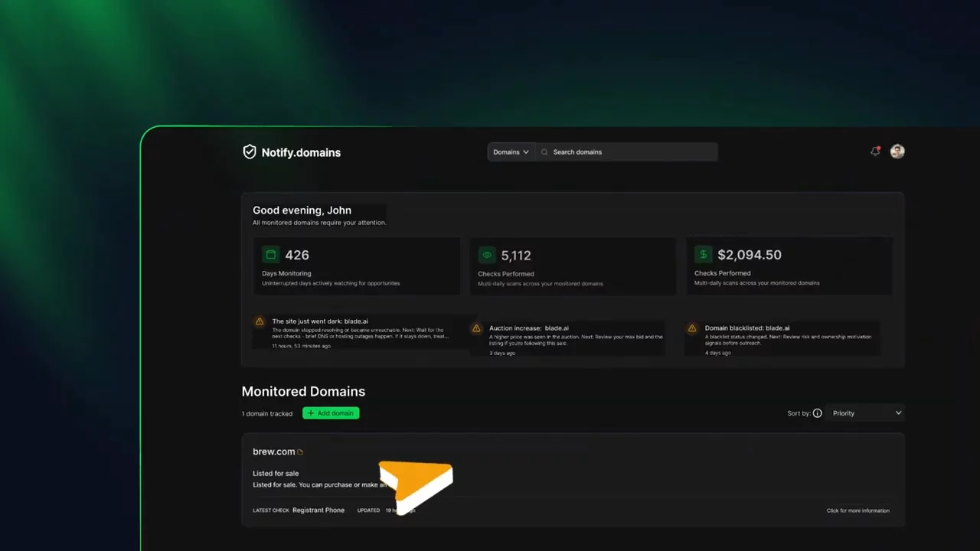980x551 pixels.
Task: Click the '11 hours, 53 minutes ago' timestamp
Action: tap(302, 346)
